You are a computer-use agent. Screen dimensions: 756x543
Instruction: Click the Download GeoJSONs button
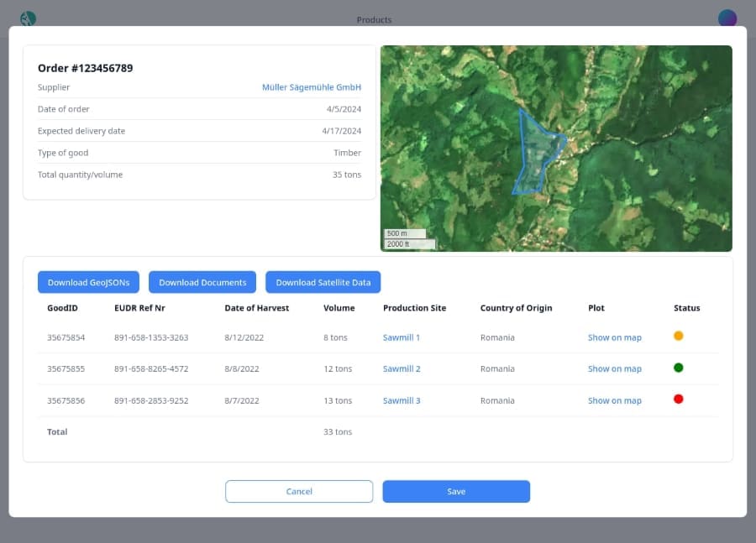click(87, 282)
